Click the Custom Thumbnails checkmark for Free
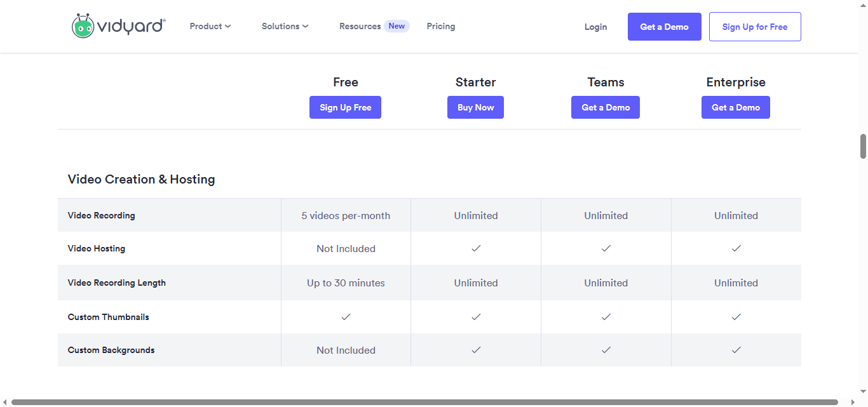Viewport: 868px width, 407px height. pos(346,316)
